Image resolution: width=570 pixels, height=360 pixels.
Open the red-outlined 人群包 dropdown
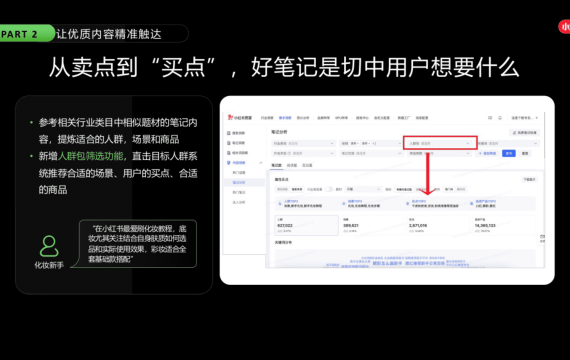click(440, 143)
